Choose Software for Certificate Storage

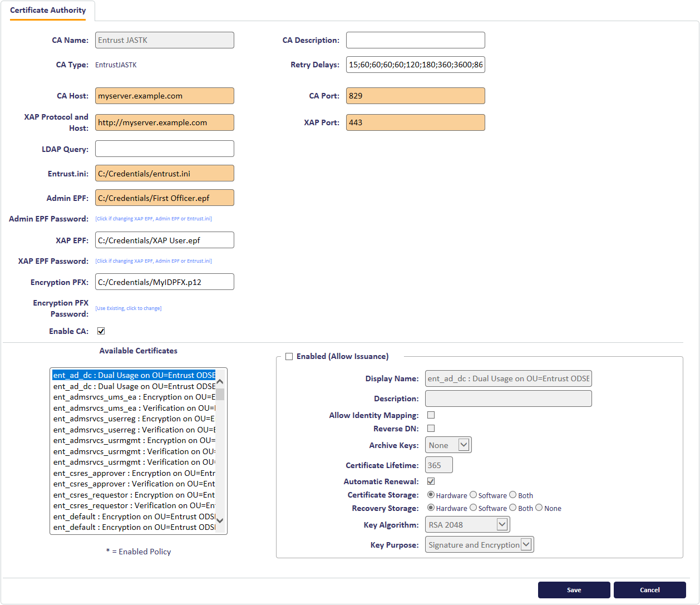click(x=473, y=495)
